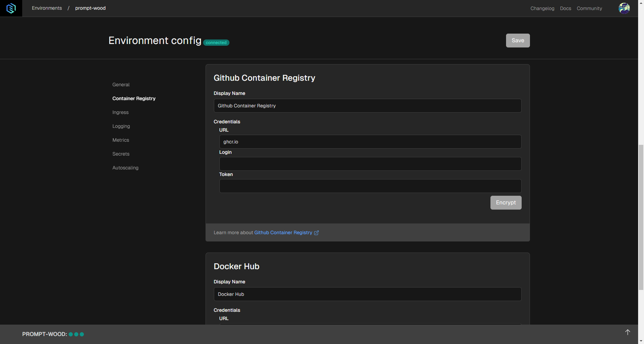Screen dimensions: 644x344
Task: Open the user avatar menu
Action: (624, 8)
